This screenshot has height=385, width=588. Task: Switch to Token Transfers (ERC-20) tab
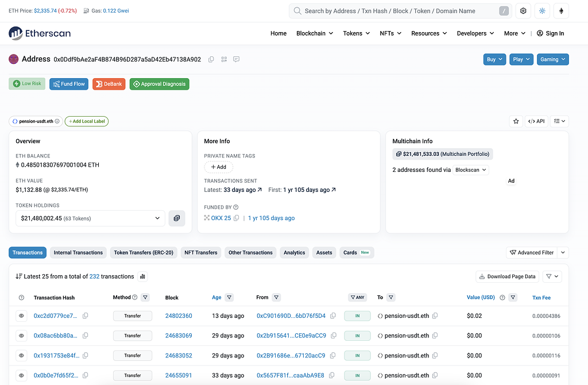(x=144, y=252)
